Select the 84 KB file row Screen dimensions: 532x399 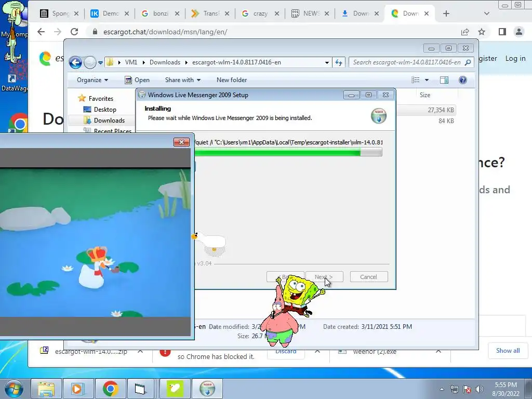tap(426, 121)
